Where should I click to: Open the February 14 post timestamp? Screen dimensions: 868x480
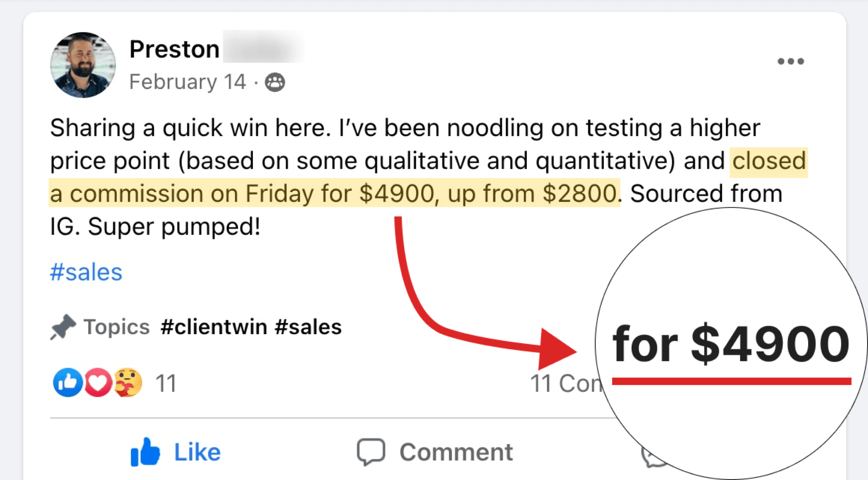coord(187,82)
